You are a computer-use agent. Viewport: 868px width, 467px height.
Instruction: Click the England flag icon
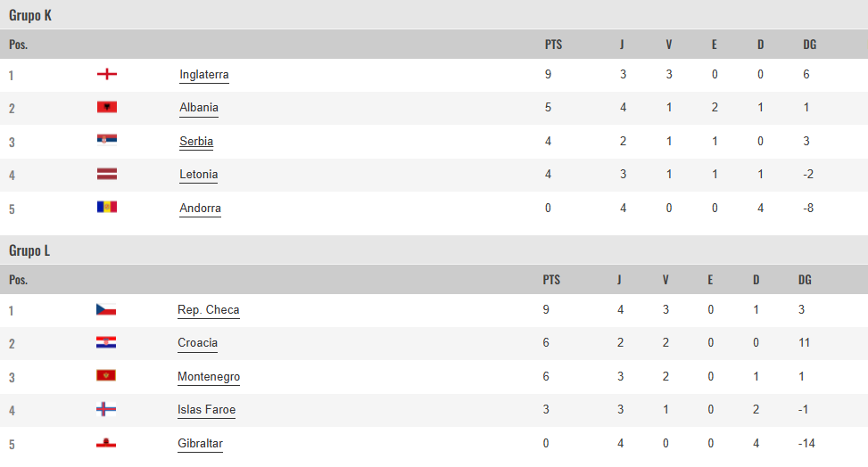107,74
